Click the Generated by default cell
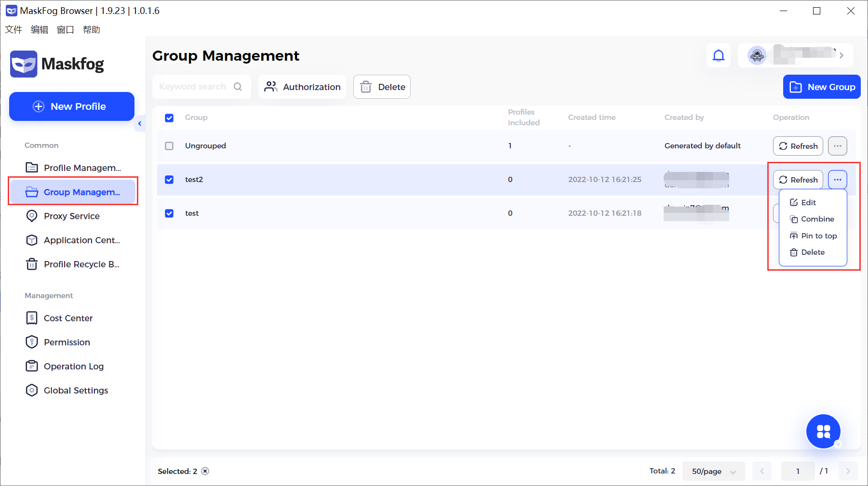This screenshot has height=486, width=868. click(x=702, y=146)
